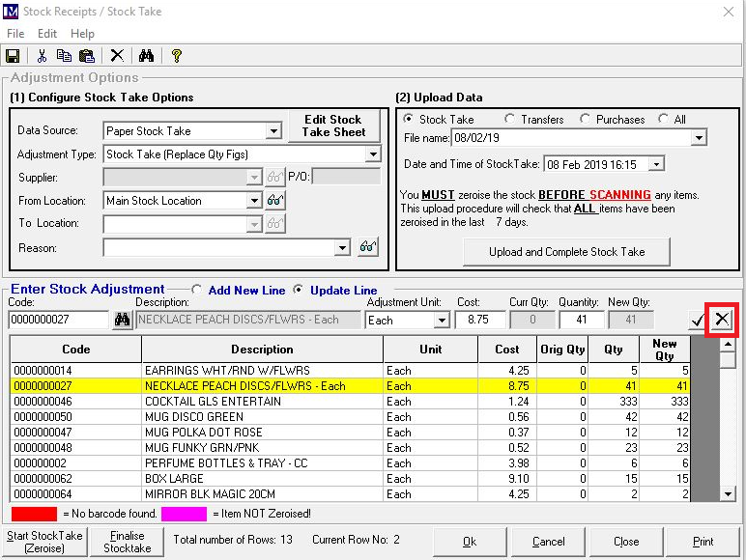This screenshot has height=560, width=746.
Task: Click the checkmark to confirm line entry
Action: click(697, 321)
